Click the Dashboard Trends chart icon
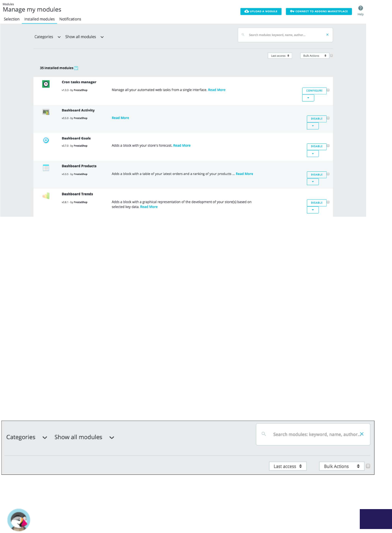 pyautogui.click(x=46, y=196)
